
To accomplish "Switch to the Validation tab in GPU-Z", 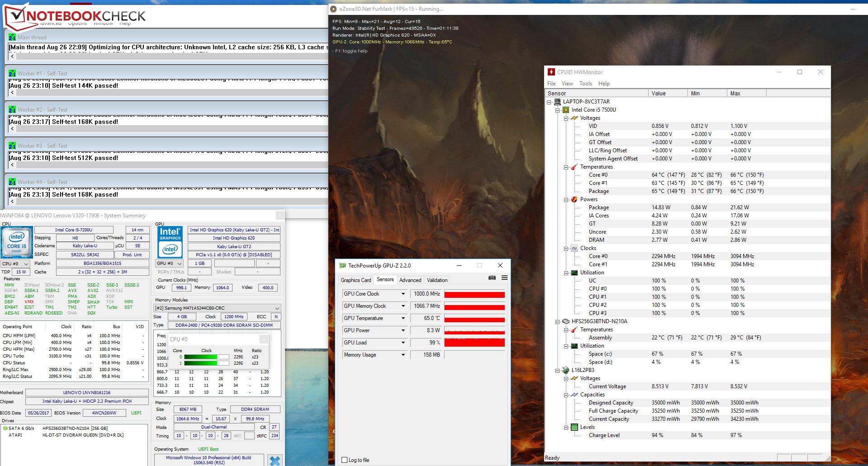I will click(x=437, y=280).
